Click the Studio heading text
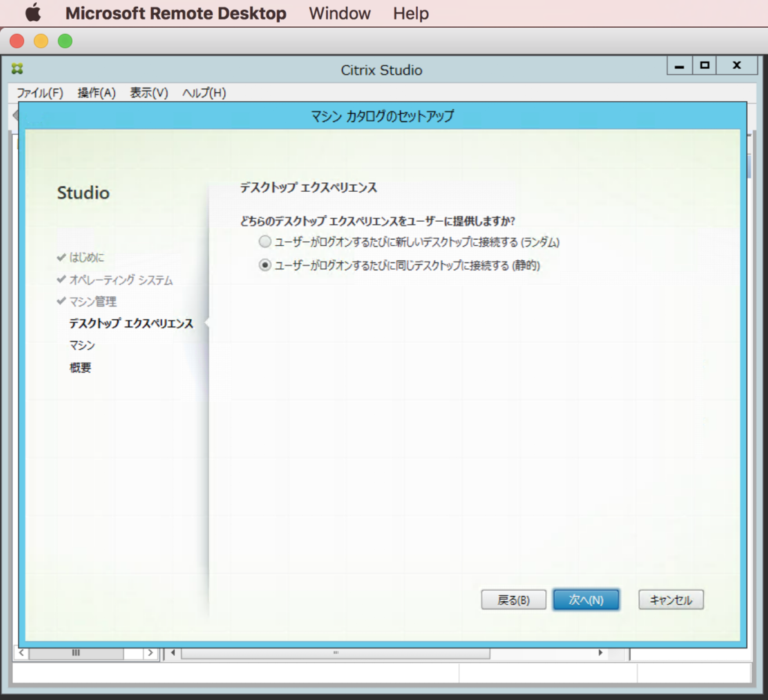The image size is (768, 700). [x=83, y=193]
